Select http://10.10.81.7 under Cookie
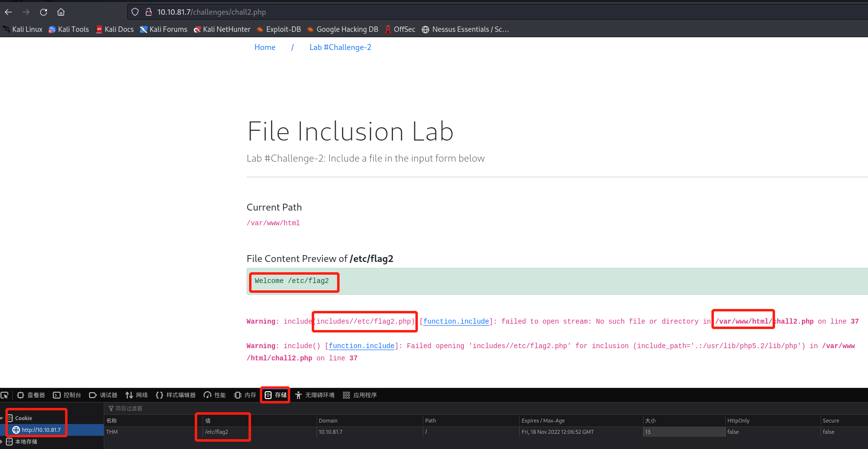Screen dimensions: 868x449 coord(41,430)
